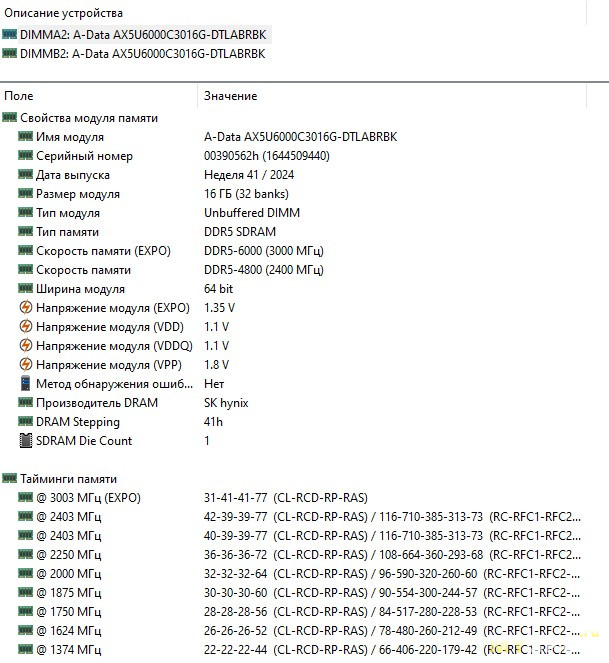Select the timings row starting '32-32-32-64'

[392, 574]
